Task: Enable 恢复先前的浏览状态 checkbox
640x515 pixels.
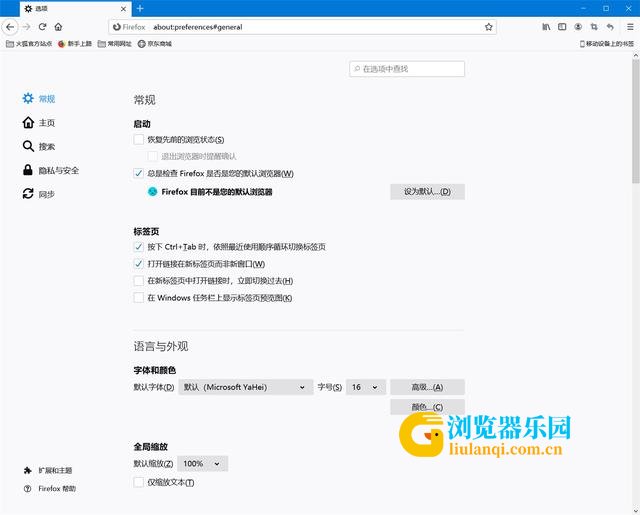Action: (x=139, y=140)
